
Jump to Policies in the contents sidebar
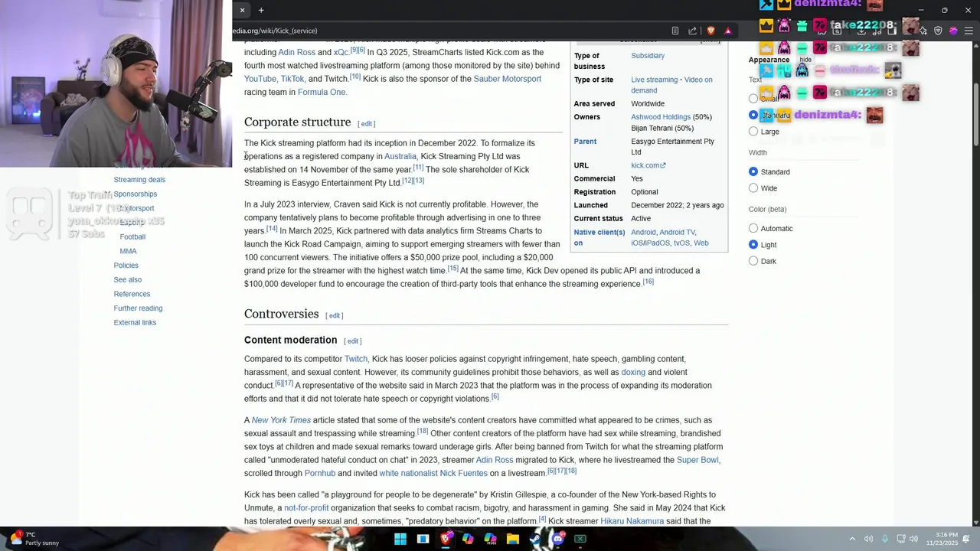126,265
